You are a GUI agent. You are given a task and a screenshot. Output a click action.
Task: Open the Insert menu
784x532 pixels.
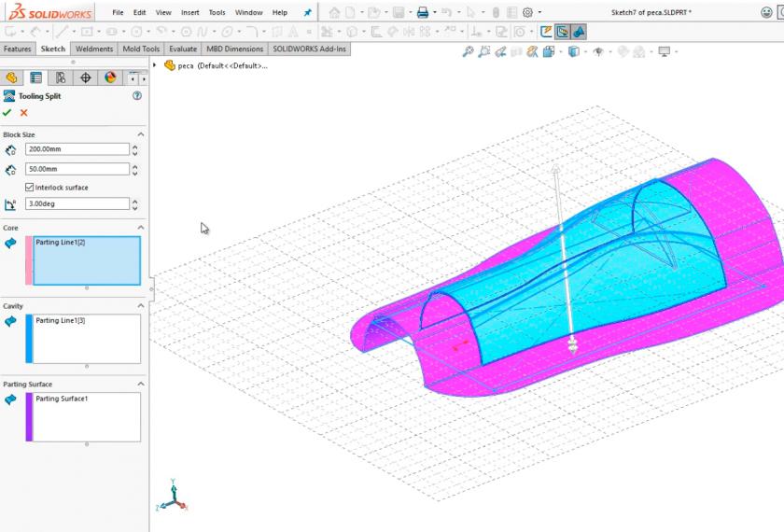click(x=189, y=13)
